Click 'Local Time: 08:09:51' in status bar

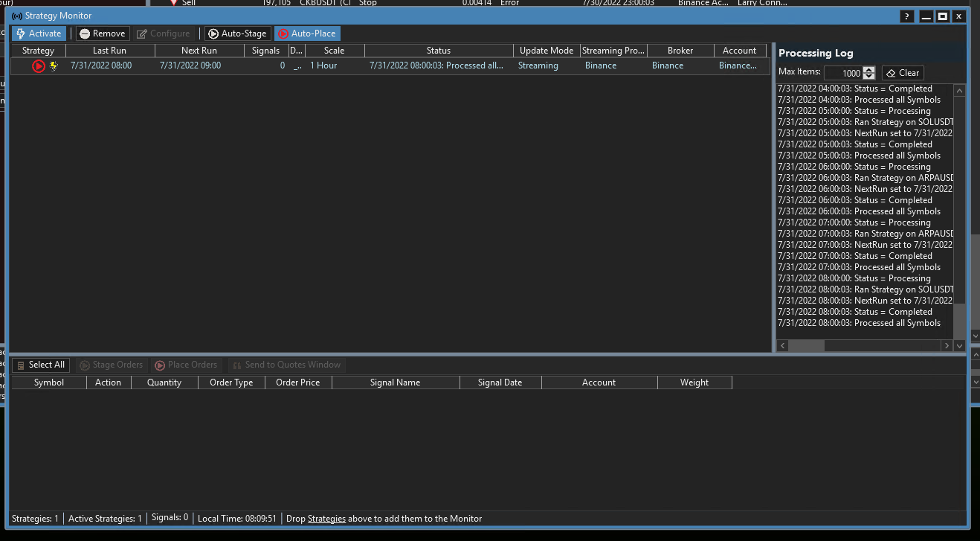coord(237,519)
